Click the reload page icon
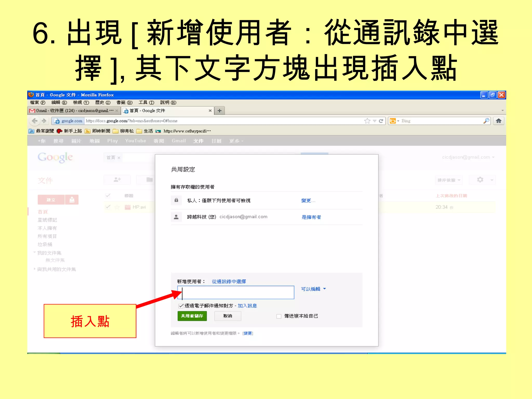 click(381, 121)
